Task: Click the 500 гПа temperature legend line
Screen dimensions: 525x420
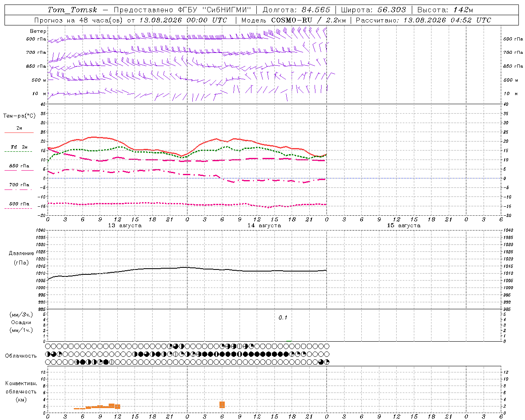Action: click(x=19, y=208)
